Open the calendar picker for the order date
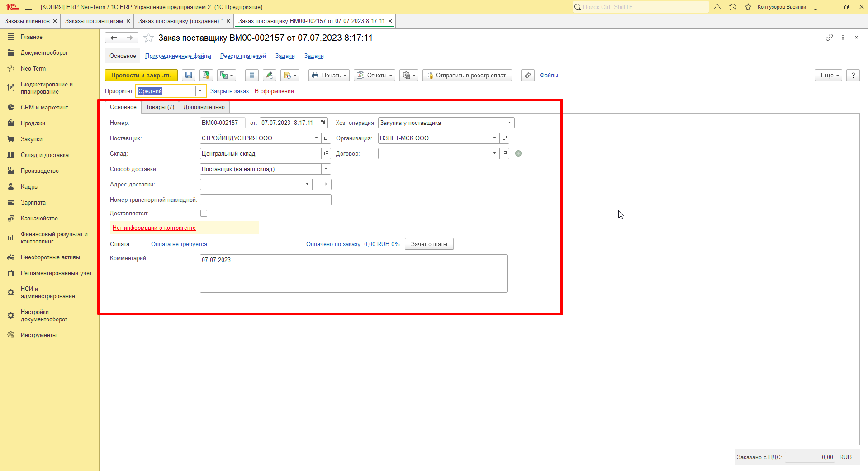The width and height of the screenshot is (868, 471). (323, 123)
